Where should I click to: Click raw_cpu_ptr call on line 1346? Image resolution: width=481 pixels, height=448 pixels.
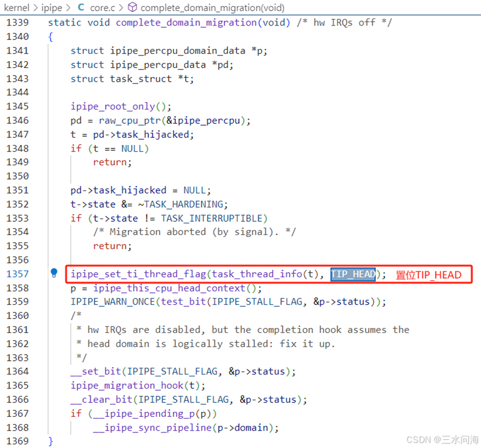130,121
